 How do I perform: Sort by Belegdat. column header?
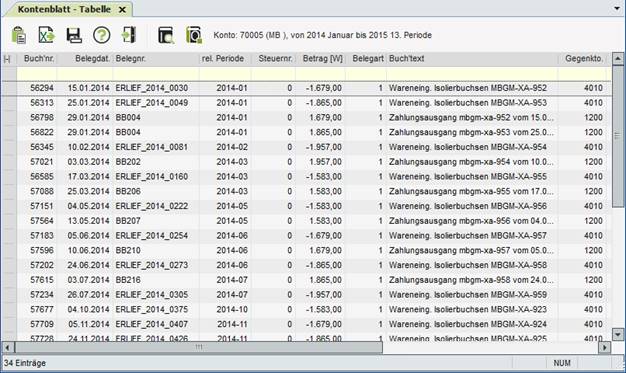pyautogui.click(x=92, y=59)
